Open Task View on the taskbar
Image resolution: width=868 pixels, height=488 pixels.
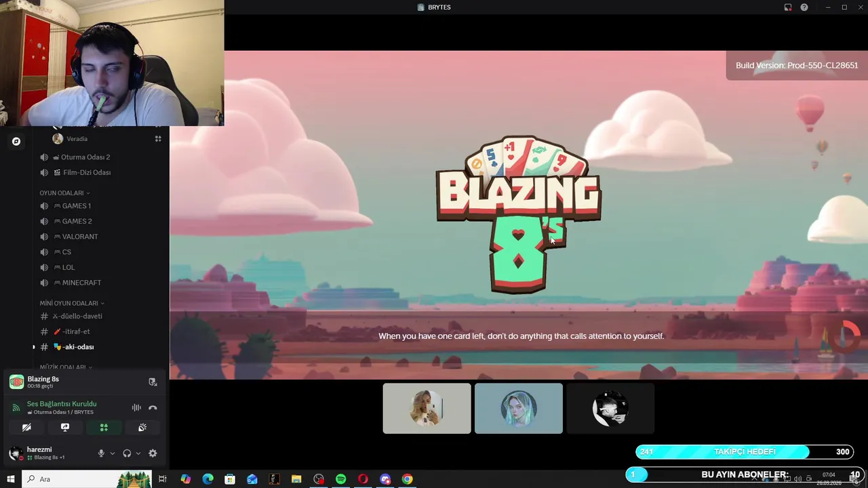163,479
